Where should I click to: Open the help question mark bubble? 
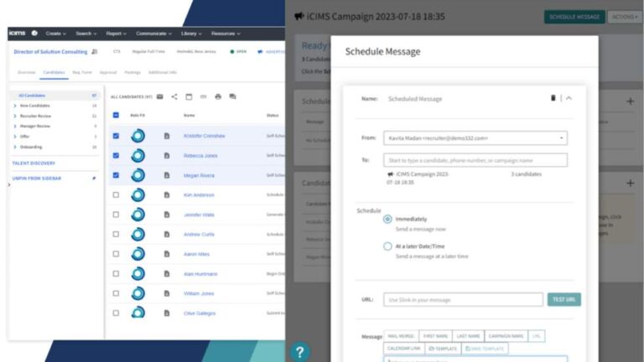click(x=299, y=352)
